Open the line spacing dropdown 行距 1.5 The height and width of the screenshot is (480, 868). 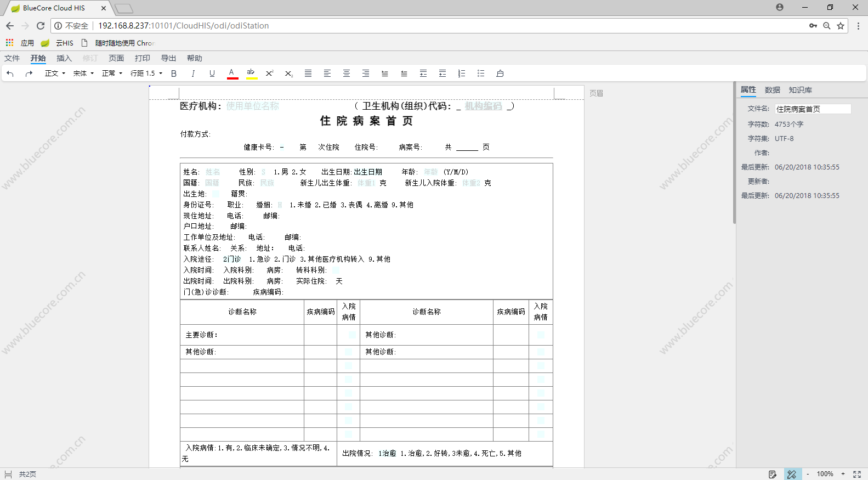point(146,74)
